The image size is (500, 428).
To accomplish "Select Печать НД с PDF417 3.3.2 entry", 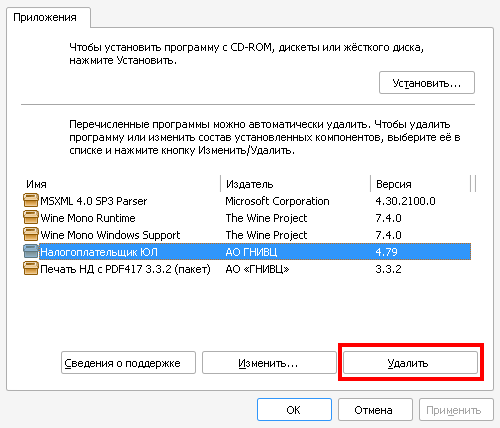I will pos(247,269).
